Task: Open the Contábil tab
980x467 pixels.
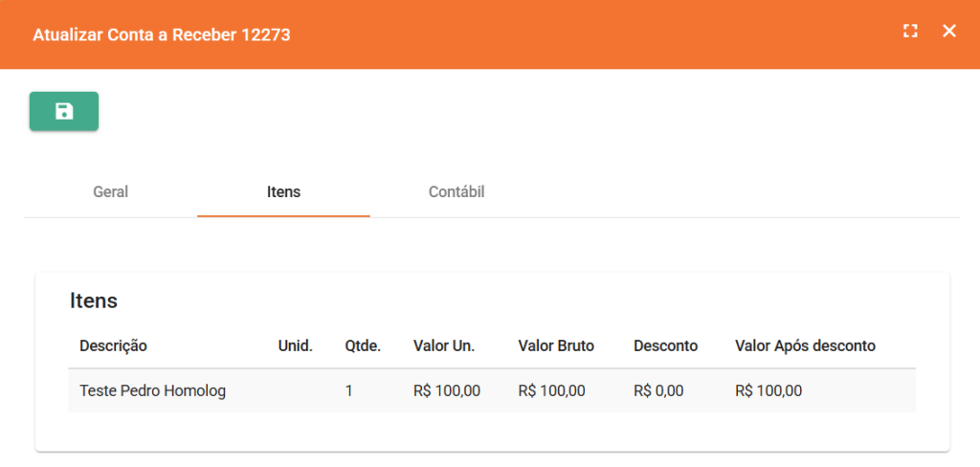Action: point(457,192)
